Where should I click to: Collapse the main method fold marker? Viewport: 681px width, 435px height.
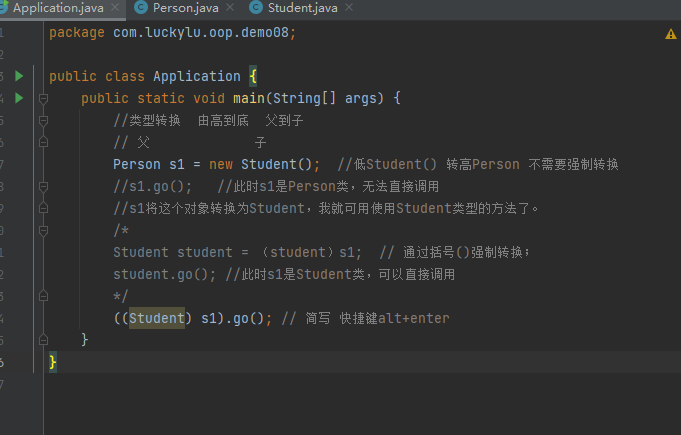(x=43, y=98)
